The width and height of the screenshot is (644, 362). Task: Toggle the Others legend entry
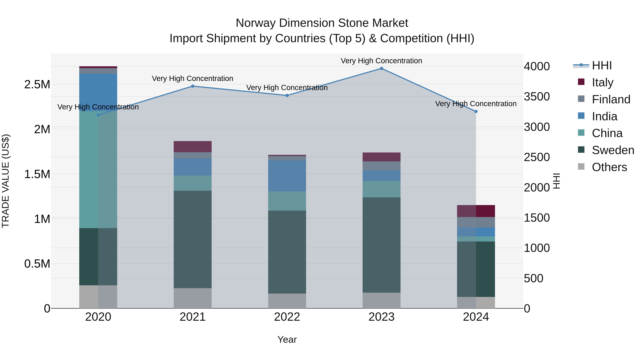(x=602, y=167)
